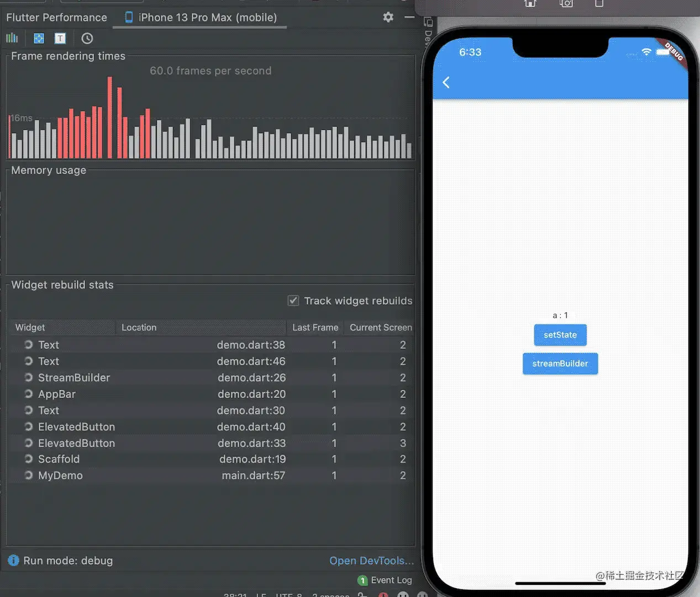Sort by the Widget column header
Screen dimensions: 700x597
tap(62, 327)
